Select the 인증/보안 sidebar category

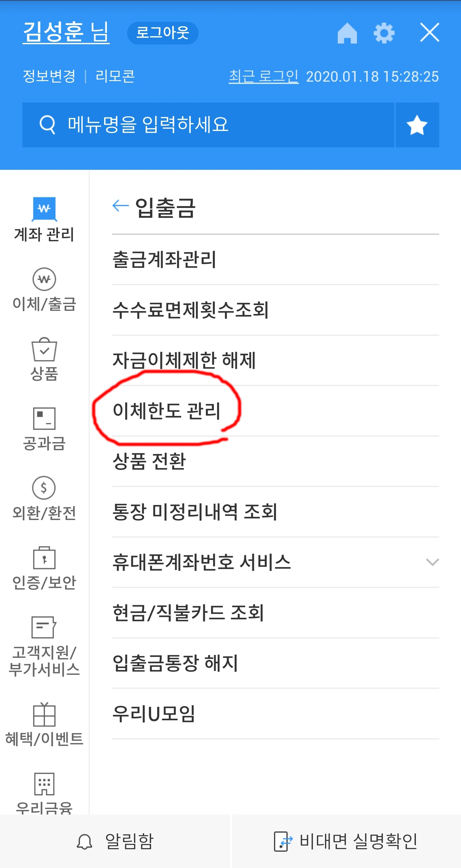44,568
